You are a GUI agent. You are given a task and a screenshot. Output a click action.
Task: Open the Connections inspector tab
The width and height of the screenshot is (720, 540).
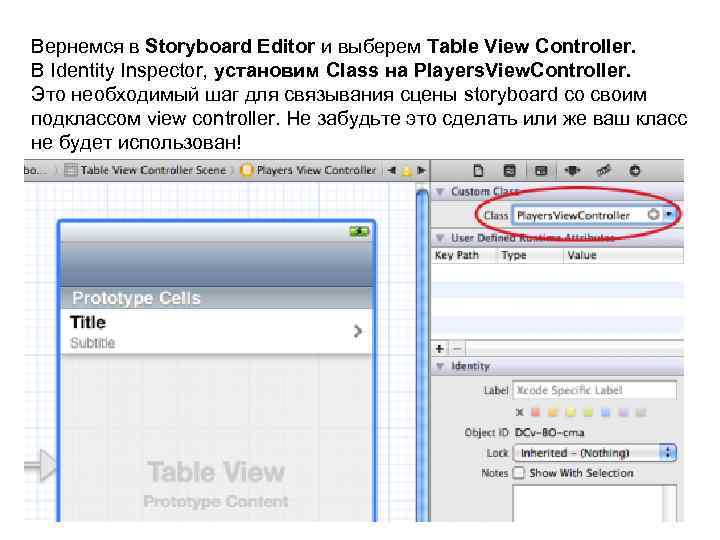click(635, 171)
